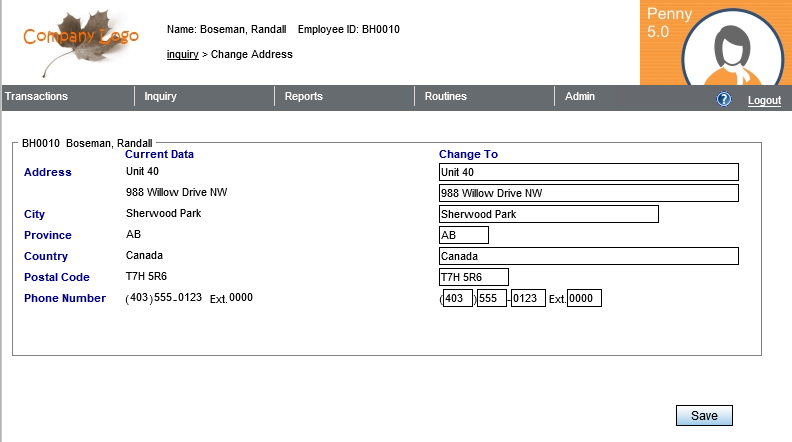792x442 pixels.
Task: Select the province field containing AB
Action: tap(463, 235)
